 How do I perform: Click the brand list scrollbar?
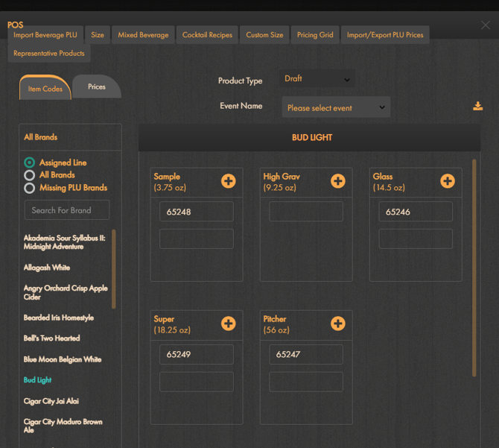tap(114, 269)
